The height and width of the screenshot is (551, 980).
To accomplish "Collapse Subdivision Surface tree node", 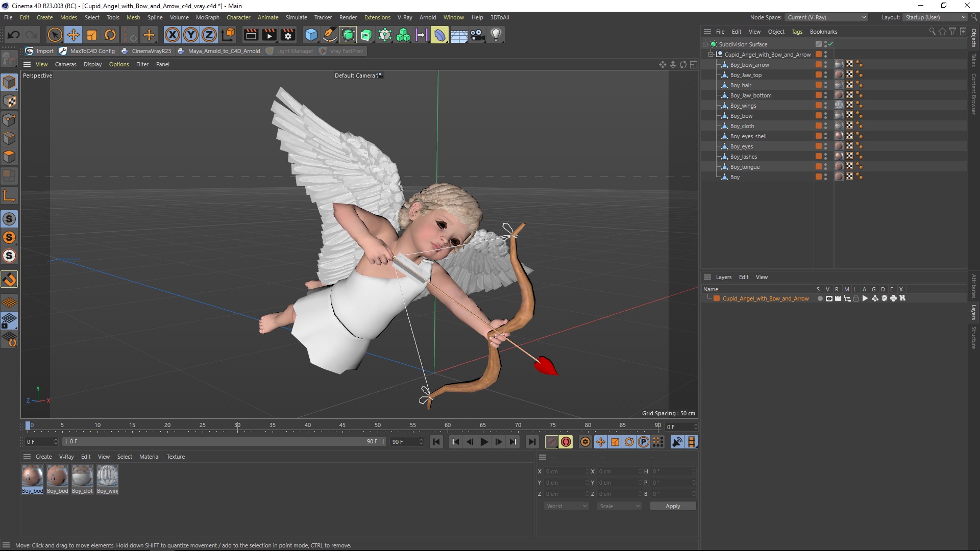I will click(x=705, y=44).
